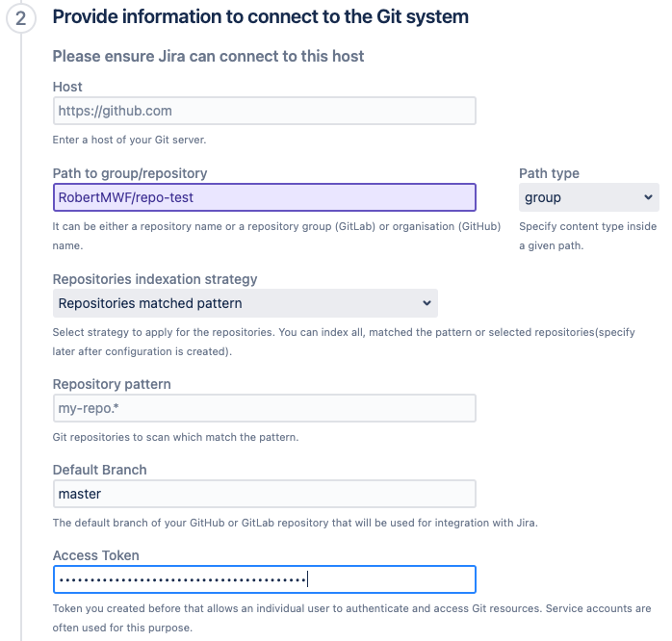
Task: Click the 'Enter a host of your Git server' hint
Action: pyautogui.click(x=129, y=140)
